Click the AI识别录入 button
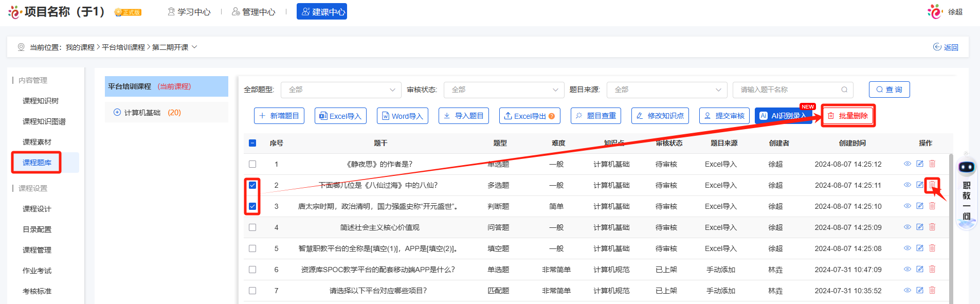The height and width of the screenshot is (304, 980). (x=783, y=116)
